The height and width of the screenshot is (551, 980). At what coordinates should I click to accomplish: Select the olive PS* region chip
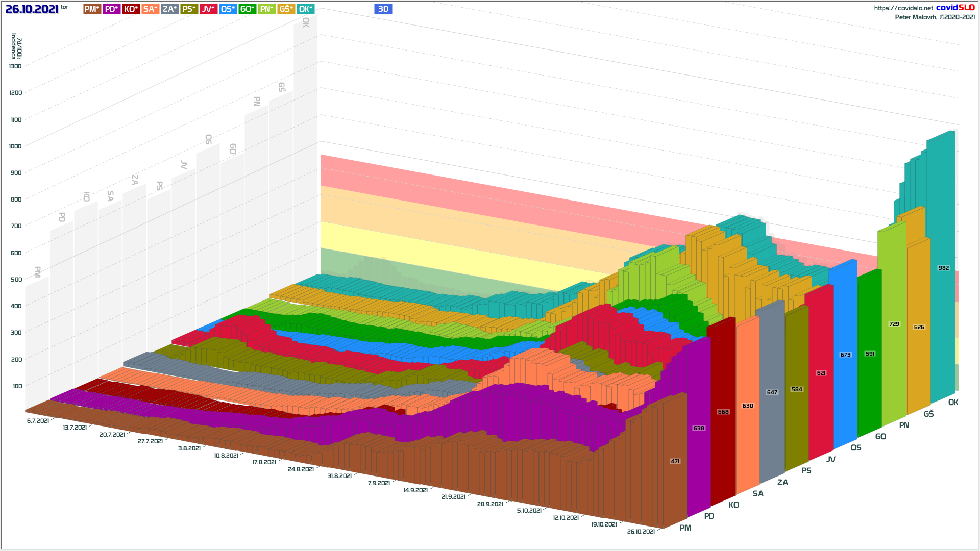pos(189,9)
